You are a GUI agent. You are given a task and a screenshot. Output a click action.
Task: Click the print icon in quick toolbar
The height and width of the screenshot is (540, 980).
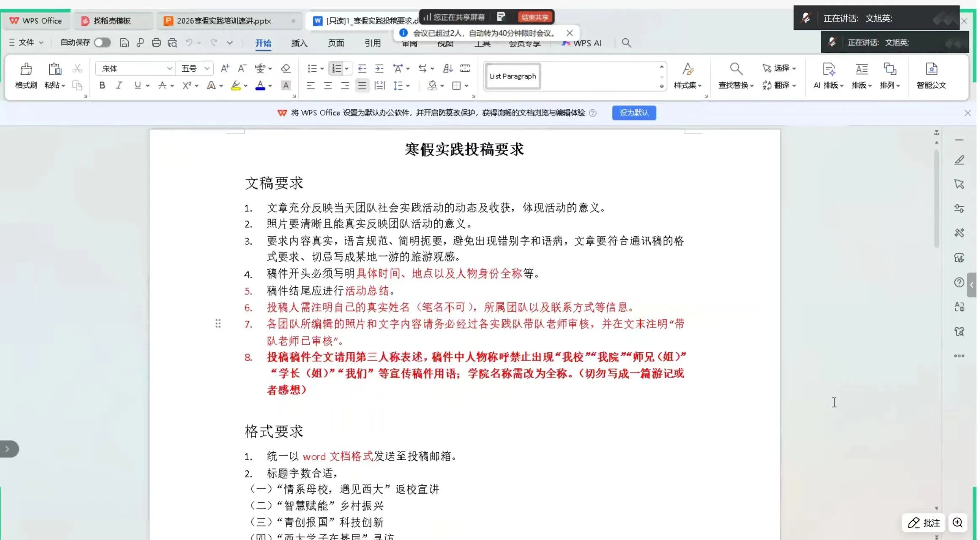point(156,43)
